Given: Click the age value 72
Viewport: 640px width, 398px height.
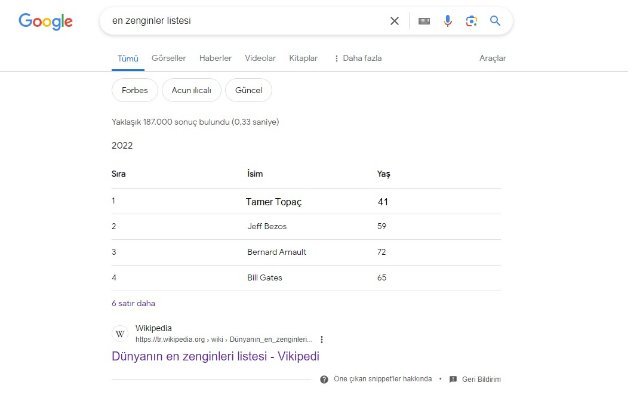Looking at the screenshot, I should point(382,252).
